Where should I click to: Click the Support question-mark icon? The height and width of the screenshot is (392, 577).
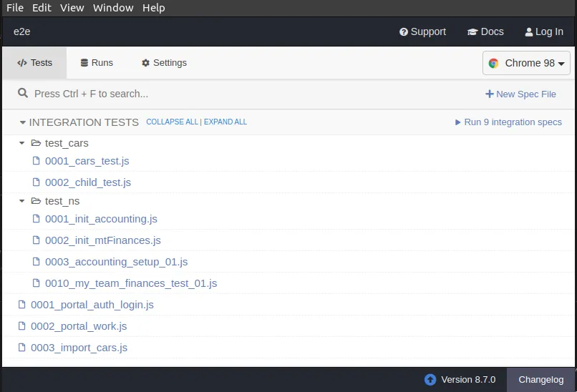pyautogui.click(x=404, y=32)
